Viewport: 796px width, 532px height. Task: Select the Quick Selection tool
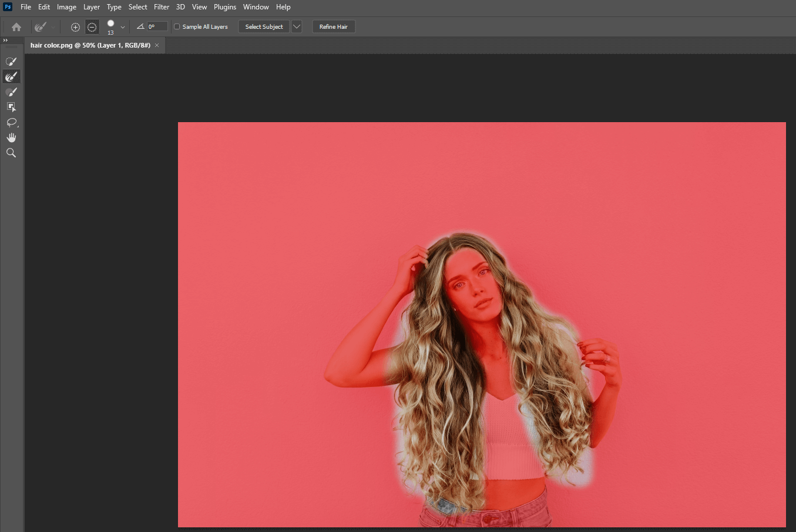[x=11, y=62]
